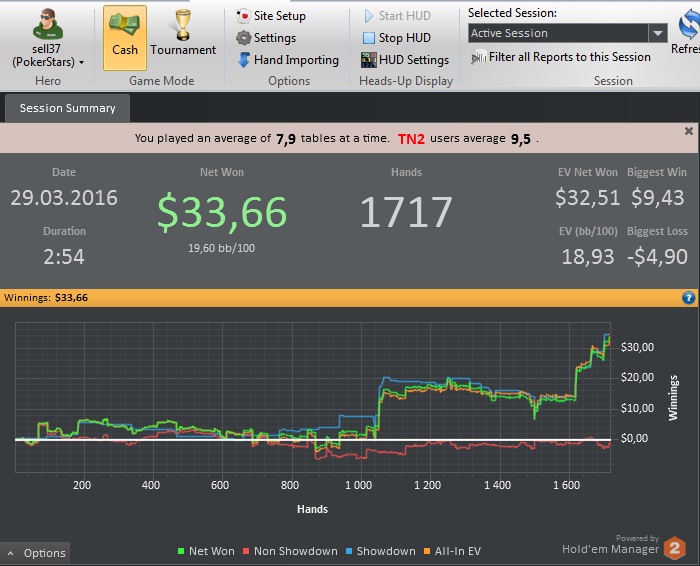Select Cash game mode
This screenshot has width=700, height=566.
click(125, 38)
